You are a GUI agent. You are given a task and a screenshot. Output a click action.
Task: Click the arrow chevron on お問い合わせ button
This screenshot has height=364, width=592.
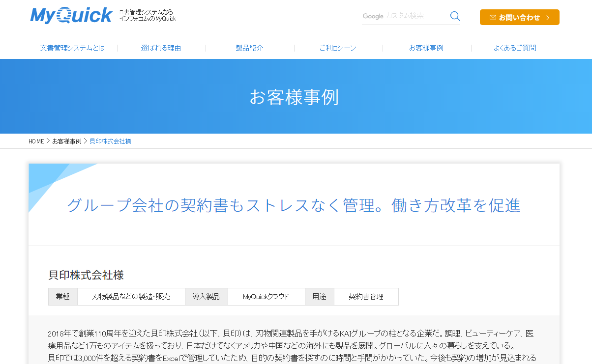(x=548, y=18)
